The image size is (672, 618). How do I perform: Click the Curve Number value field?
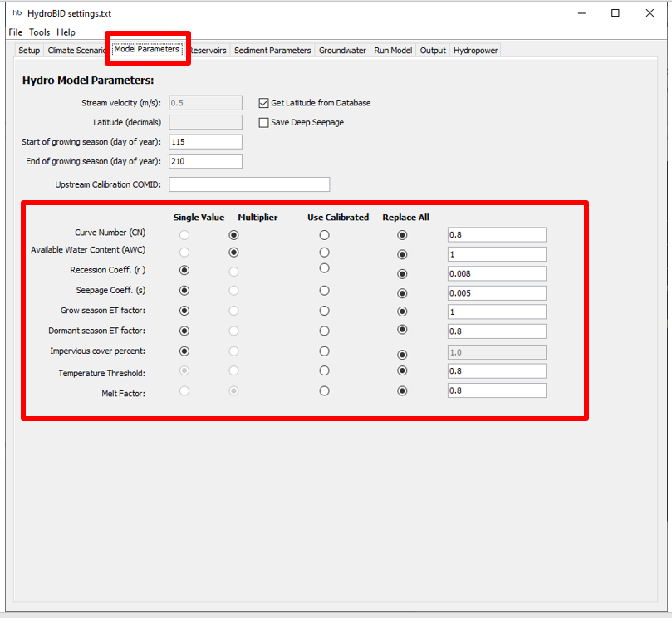(496, 235)
